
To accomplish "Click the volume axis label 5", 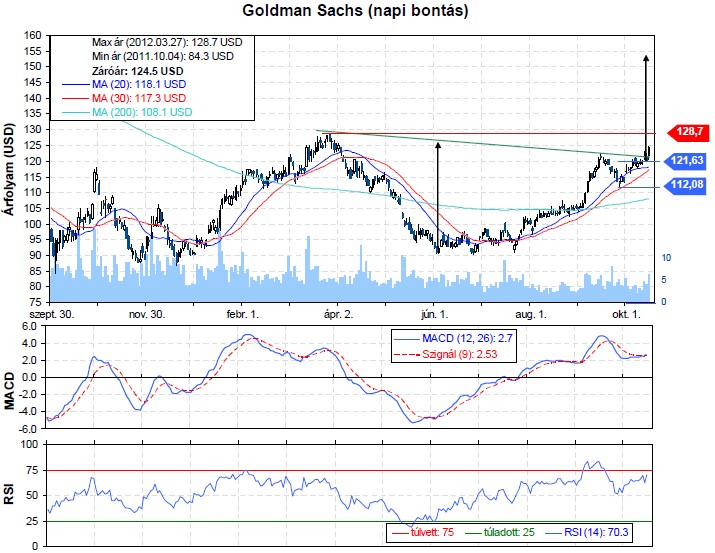I will (x=664, y=280).
